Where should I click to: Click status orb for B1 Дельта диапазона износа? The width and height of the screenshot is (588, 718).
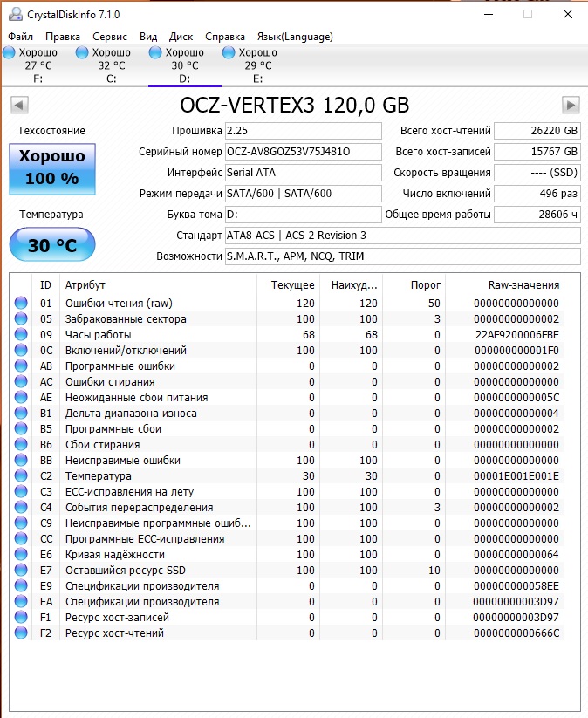point(21,413)
